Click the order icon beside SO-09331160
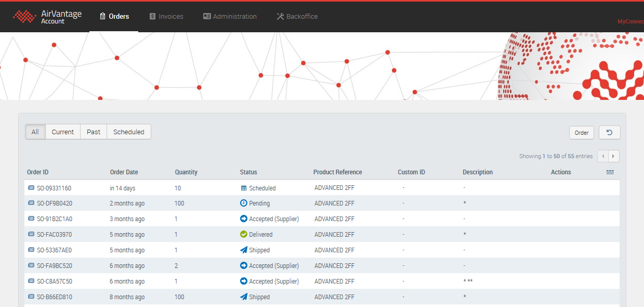This screenshot has width=644, height=307. click(x=31, y=188)
